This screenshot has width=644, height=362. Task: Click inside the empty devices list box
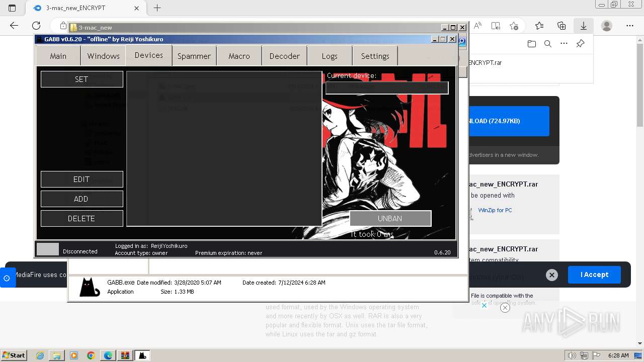click(224, 148)
